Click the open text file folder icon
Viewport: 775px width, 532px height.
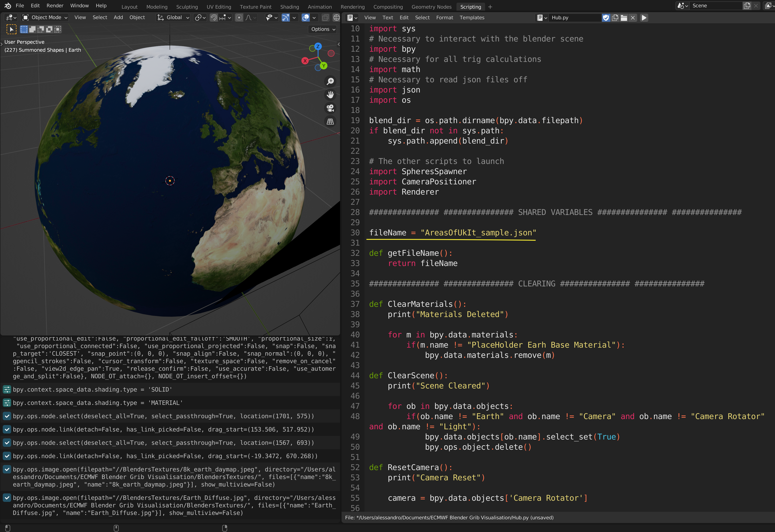click(x=624, y=18)
